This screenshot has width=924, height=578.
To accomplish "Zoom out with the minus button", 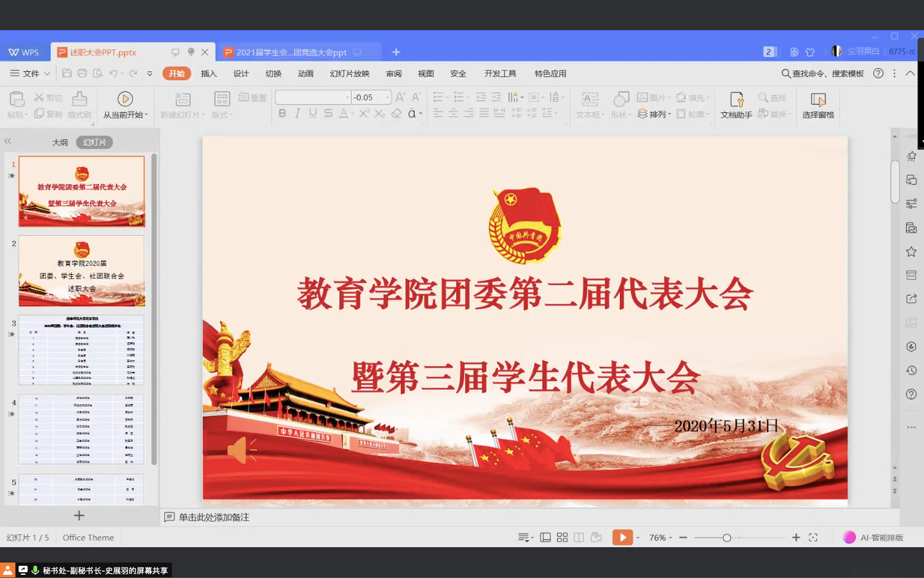I will click(683, 538).
